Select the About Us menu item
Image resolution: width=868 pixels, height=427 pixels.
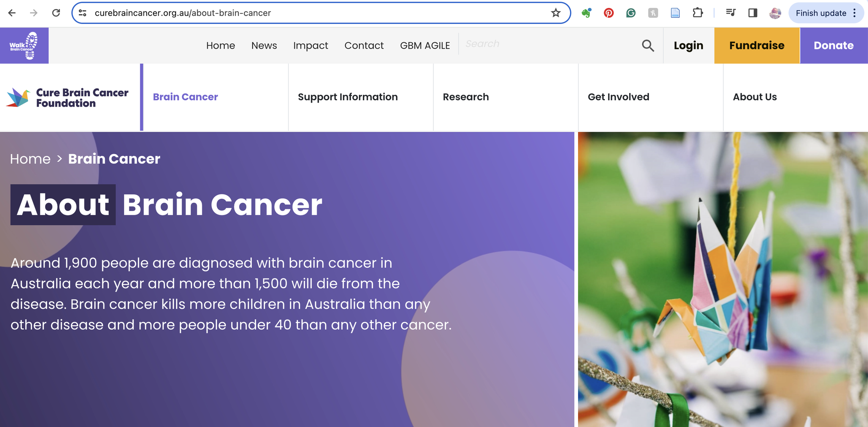(x=754, y=97)
